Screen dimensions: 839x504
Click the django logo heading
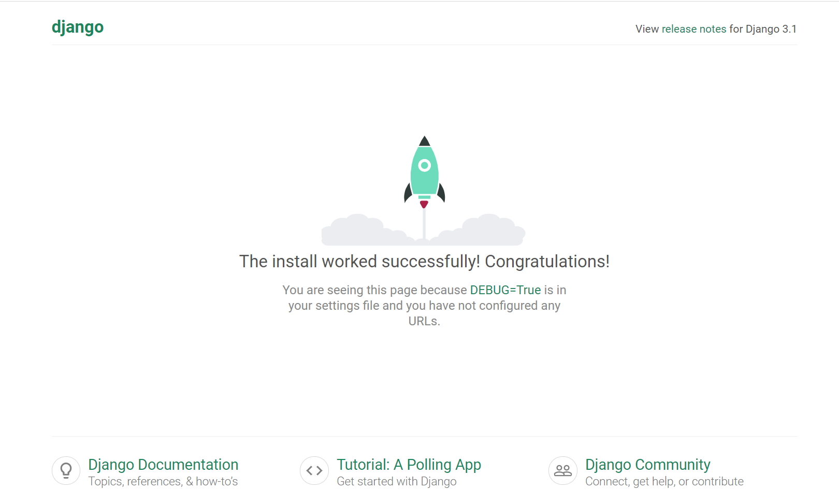[78, 27]
